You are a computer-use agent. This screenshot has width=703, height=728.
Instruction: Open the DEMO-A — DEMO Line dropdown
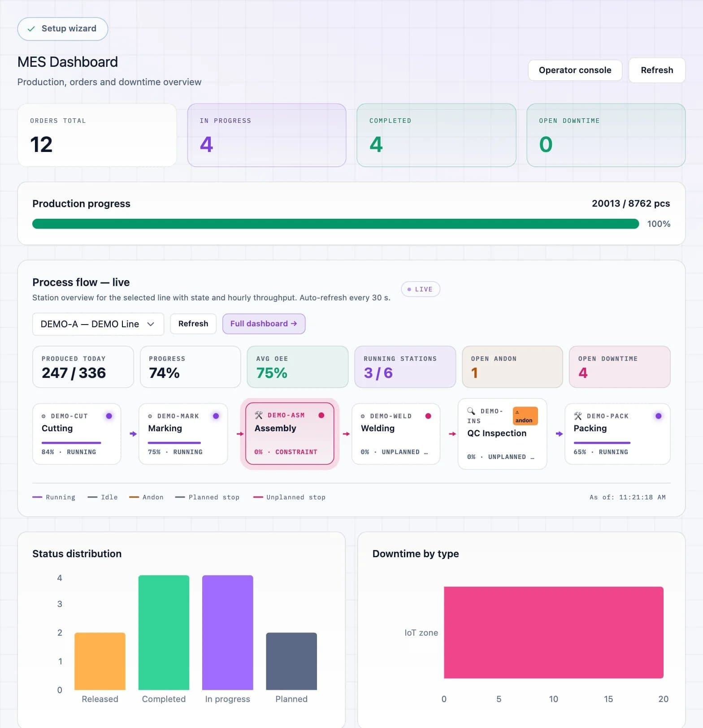click(98, 324)
